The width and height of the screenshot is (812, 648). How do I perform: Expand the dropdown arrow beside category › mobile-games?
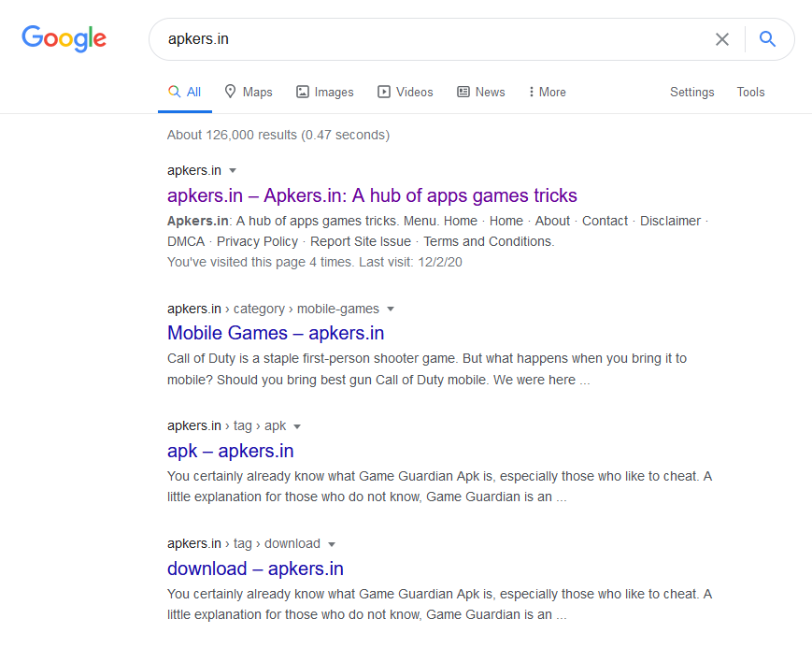coord(391,309)
